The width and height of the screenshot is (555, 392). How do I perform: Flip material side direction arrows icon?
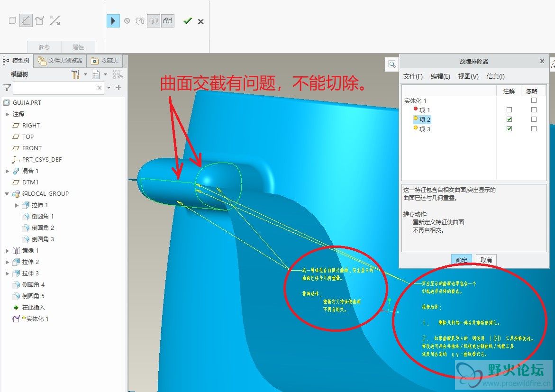55,20
